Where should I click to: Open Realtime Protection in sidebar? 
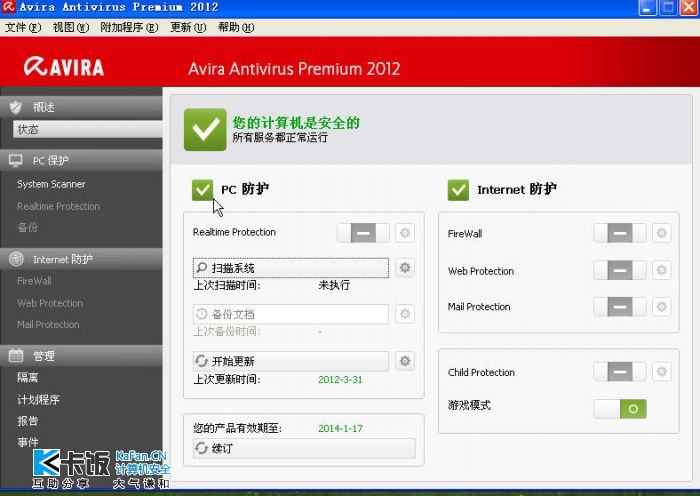point(58,206)
